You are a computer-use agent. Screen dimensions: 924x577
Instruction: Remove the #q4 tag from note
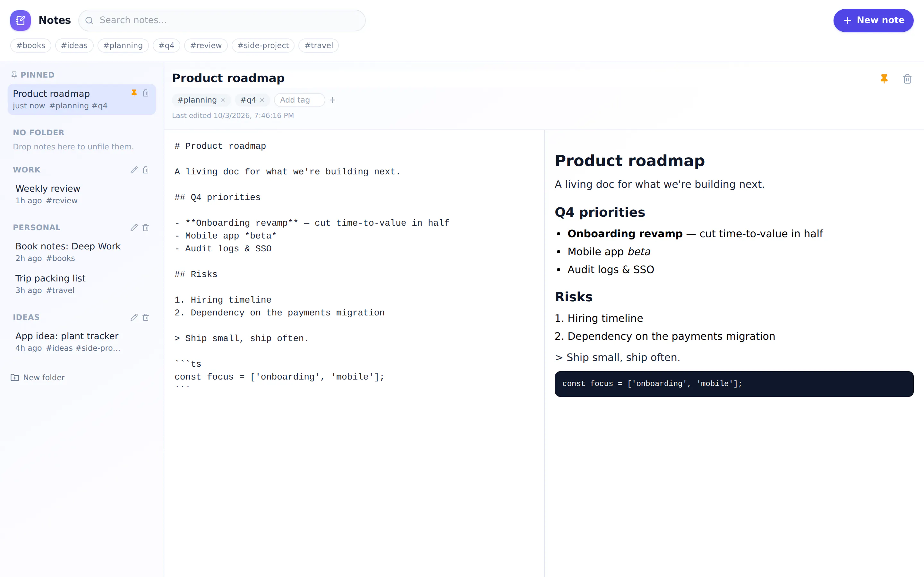pyautogui.click(x=262, y=100)
